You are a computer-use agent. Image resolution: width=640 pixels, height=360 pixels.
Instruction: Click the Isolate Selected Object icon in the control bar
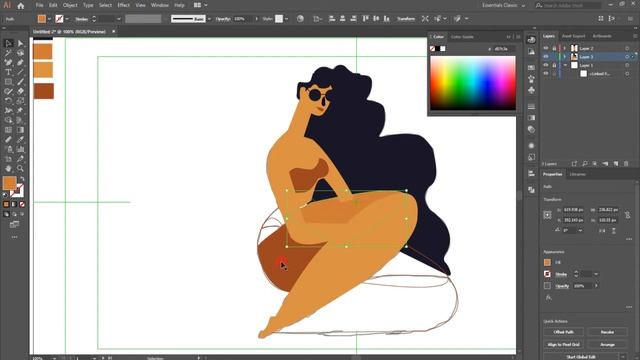coord(425,19)
